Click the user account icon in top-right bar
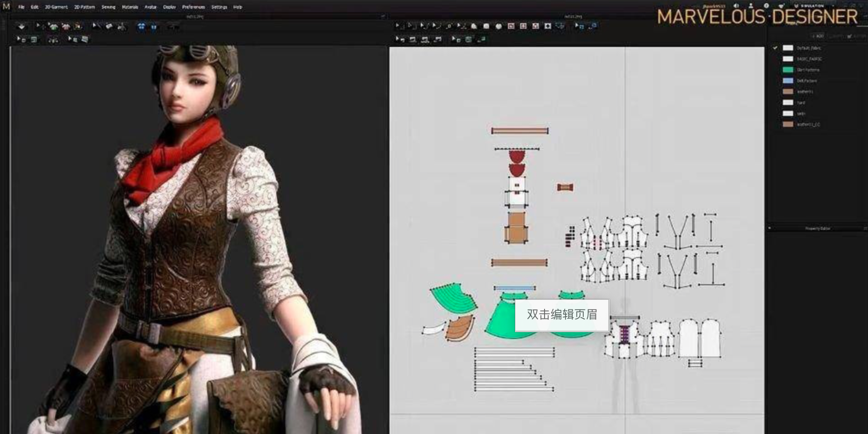The width and height of the screenshot is (868, 434). [x=751, y=5]
